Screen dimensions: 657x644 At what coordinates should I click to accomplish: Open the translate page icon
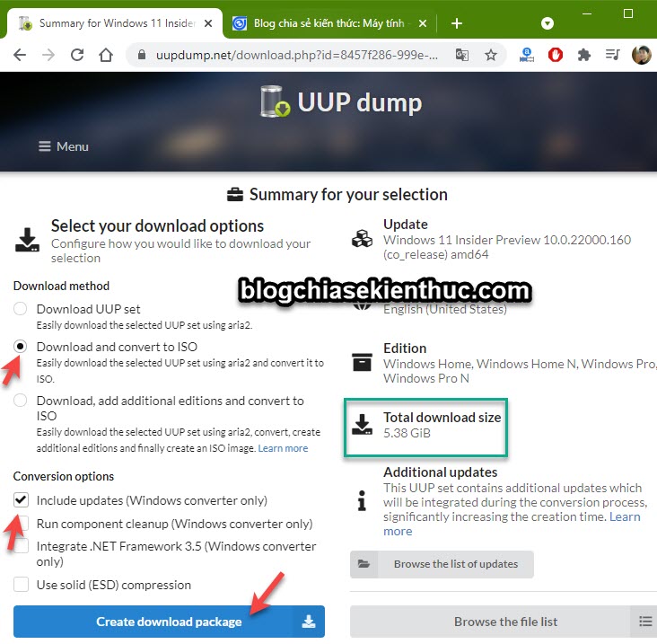point(461,55)
